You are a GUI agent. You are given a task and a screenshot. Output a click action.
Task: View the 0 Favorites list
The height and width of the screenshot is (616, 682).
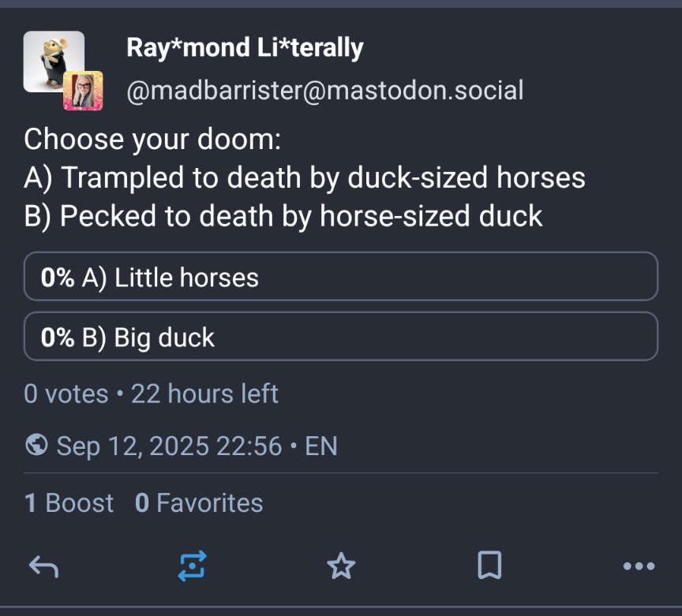coord(199,503)
